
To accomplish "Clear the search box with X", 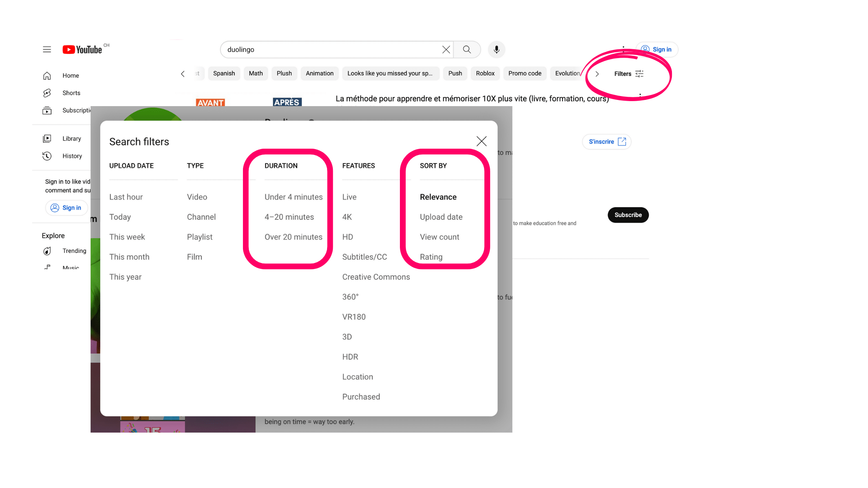I will [446, 50].
